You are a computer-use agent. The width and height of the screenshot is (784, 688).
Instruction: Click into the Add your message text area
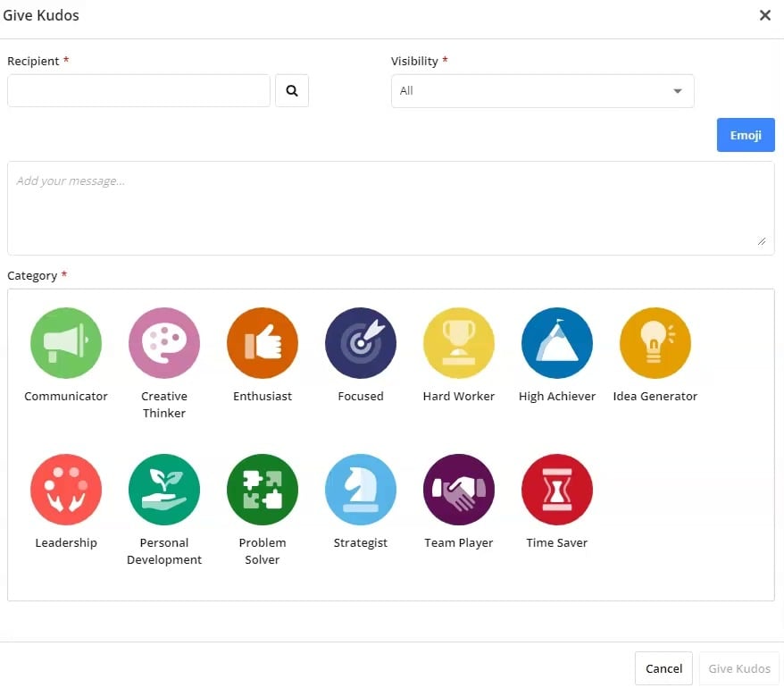click(x=391, y=208)
